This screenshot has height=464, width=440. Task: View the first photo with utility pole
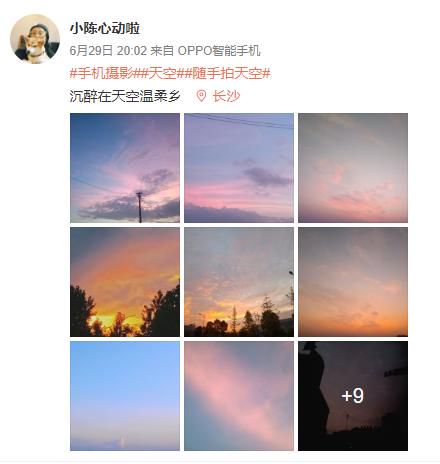[125, 168]
